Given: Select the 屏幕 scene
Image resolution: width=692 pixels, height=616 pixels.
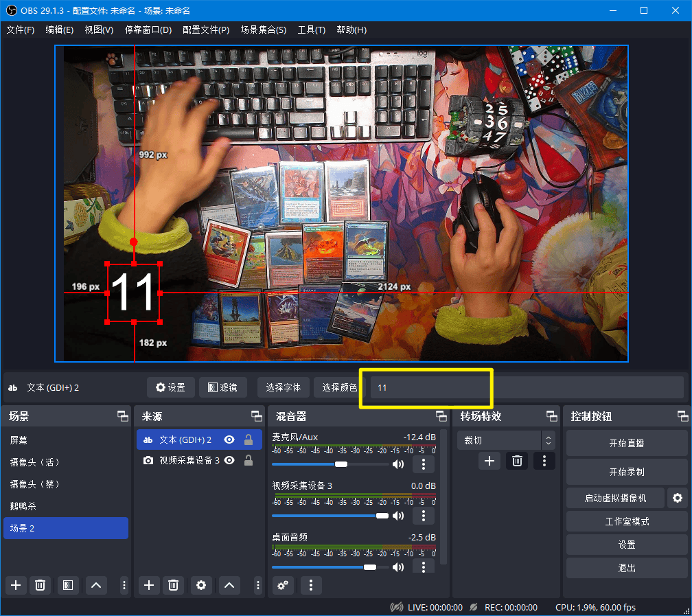Looking at the screenshot, I should coord(66,440).
